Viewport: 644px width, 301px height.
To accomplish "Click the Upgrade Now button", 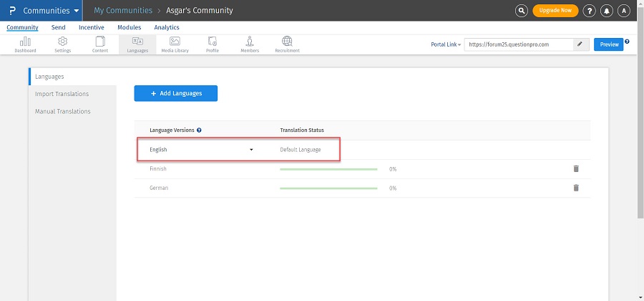I will pyautogui.click(x=555, y=11).
